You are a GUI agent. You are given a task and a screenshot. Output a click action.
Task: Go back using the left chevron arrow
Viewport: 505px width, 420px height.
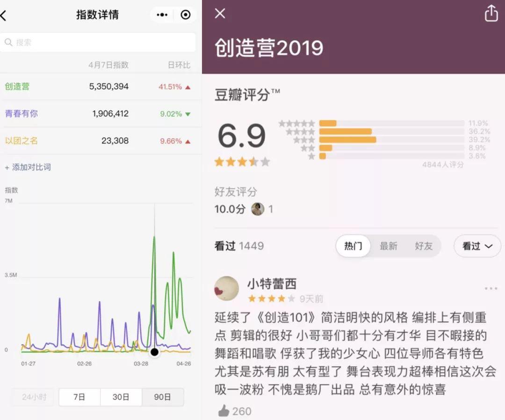(x=3, y=15)
